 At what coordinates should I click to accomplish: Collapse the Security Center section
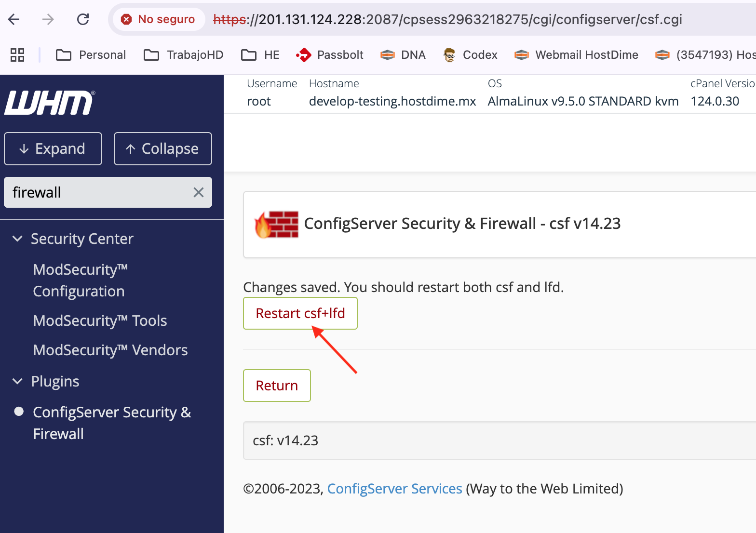pyautogui.click(x=17, y=239)
